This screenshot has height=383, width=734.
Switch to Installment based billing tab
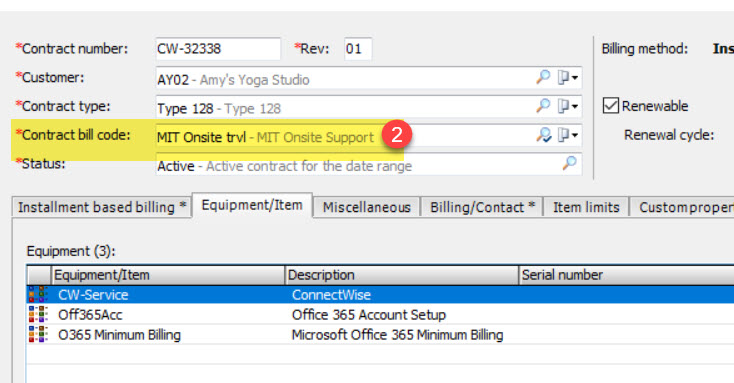(x=102, y=207)
